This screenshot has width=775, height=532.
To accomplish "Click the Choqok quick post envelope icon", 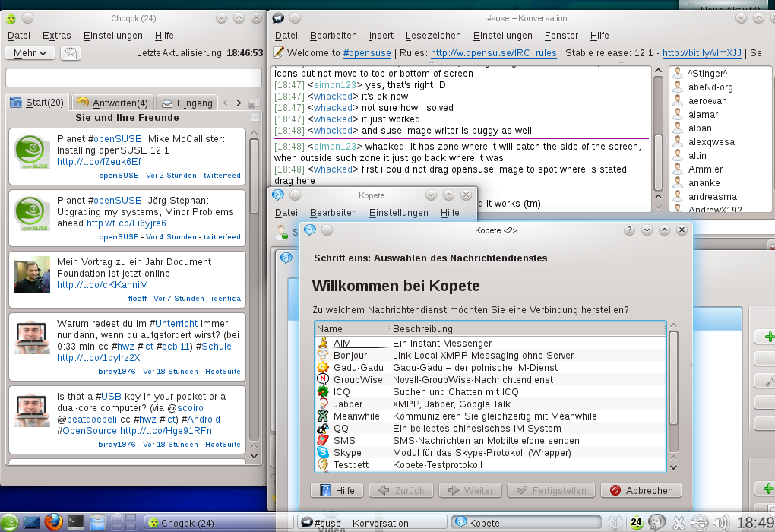I will coord(71,53).
